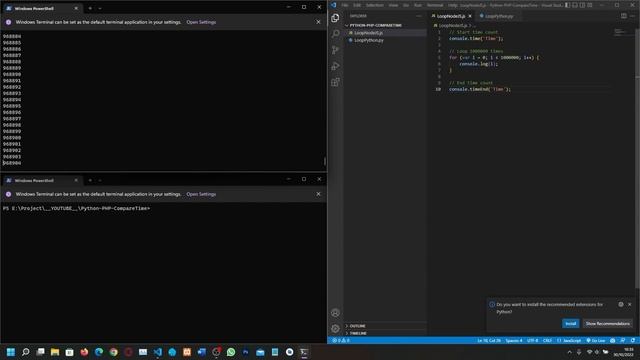Close the LoopNodeJS.js editor tab

tap(470, 16)
